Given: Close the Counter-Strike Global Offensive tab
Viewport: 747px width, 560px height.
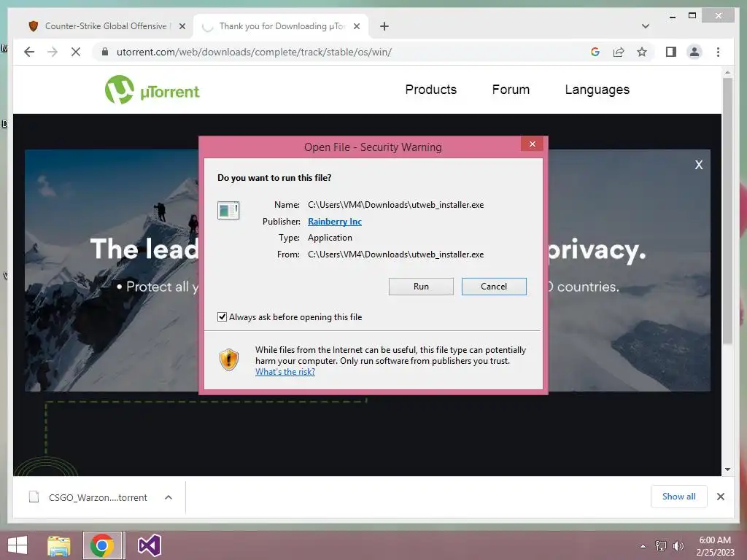Looking at the screenshot, I should pyautogui.click(x=182, y=27).
